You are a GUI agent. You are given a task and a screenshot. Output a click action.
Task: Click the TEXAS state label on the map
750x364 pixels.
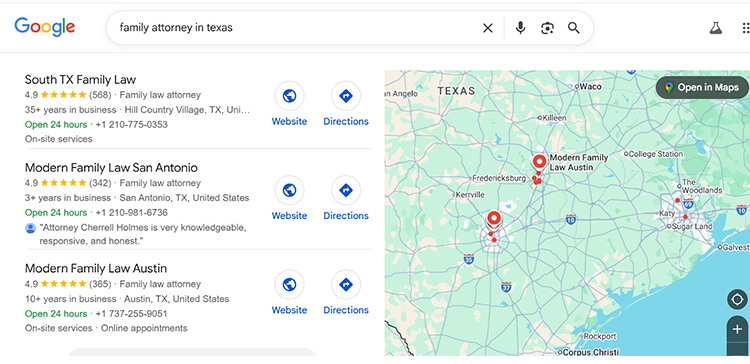tap(456, 91)
